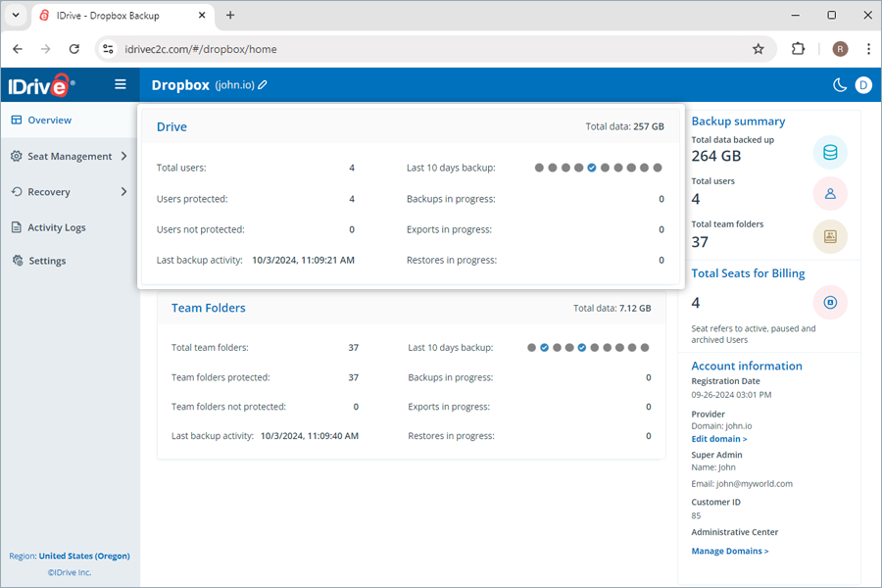
Task: Click the Edit domain link
Action: pos(718,439)
